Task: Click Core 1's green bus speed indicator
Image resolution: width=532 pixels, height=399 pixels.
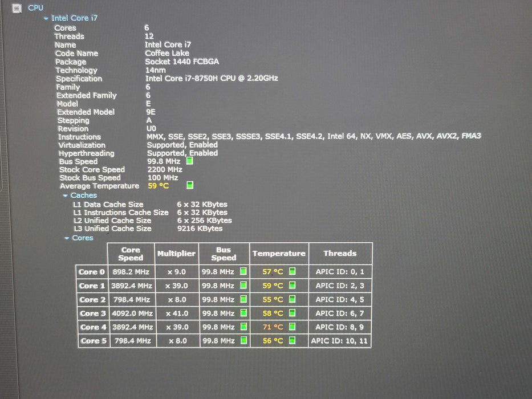Action: tap(243, 285)
